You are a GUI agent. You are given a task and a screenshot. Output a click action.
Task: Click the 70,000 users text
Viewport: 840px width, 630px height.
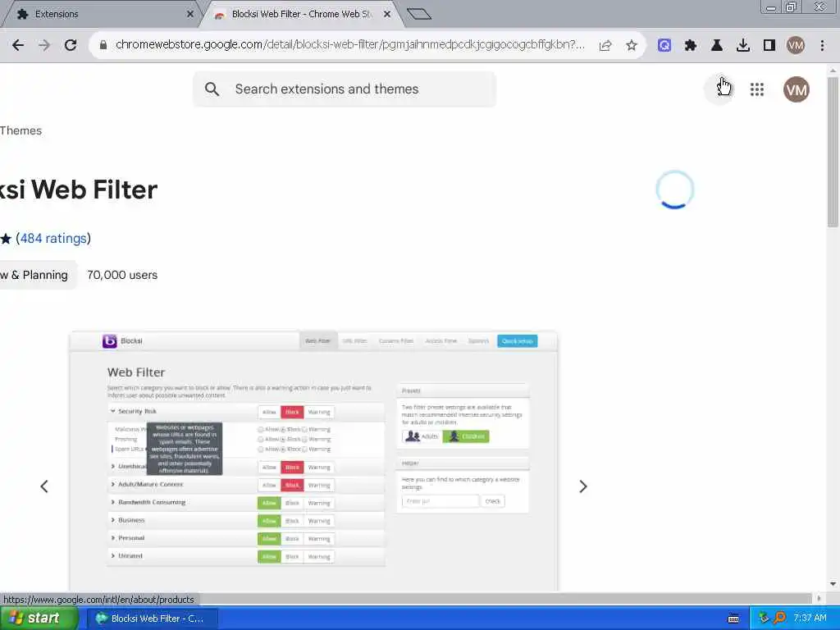pyautogui.click(x=122, y=275)
